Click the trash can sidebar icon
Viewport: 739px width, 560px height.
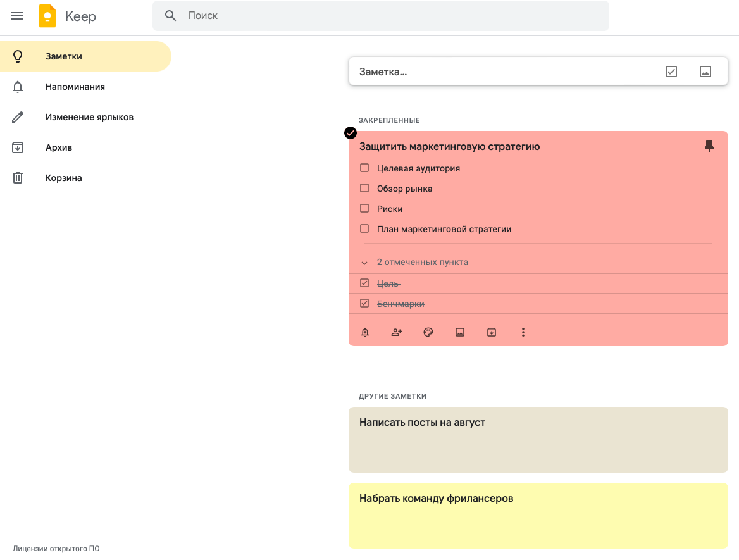[18, 178]
